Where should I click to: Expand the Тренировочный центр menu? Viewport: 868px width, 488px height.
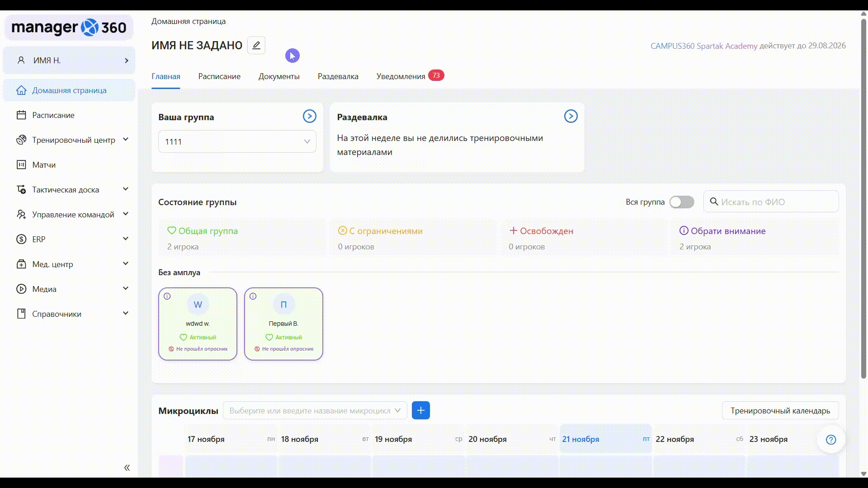pos(72,140)
